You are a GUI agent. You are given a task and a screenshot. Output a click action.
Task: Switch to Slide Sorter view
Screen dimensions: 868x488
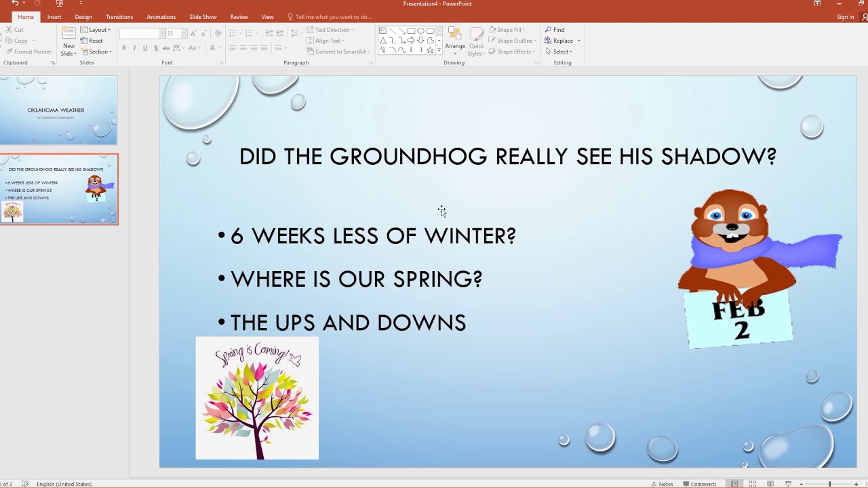pos(753,484)
